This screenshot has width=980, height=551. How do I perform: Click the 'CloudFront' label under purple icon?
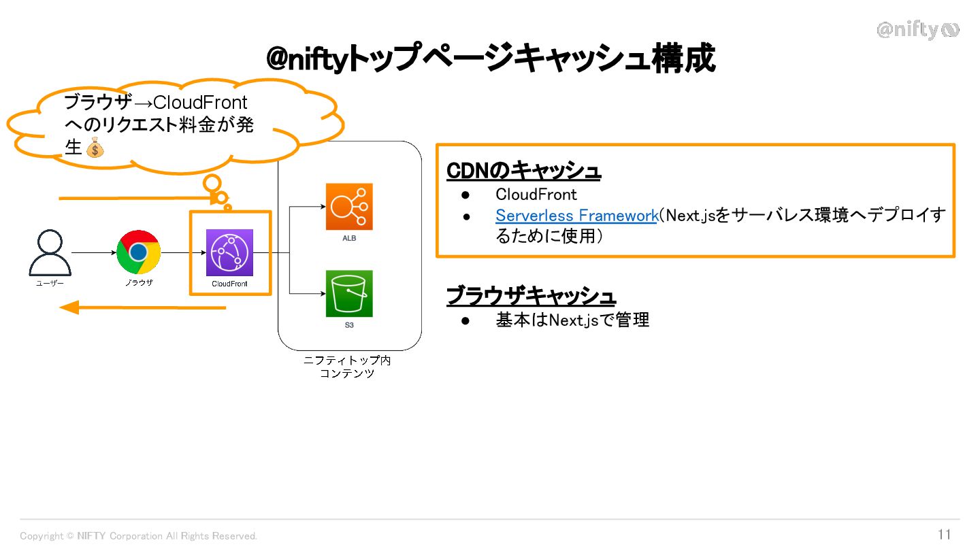(x=230, y=284)
